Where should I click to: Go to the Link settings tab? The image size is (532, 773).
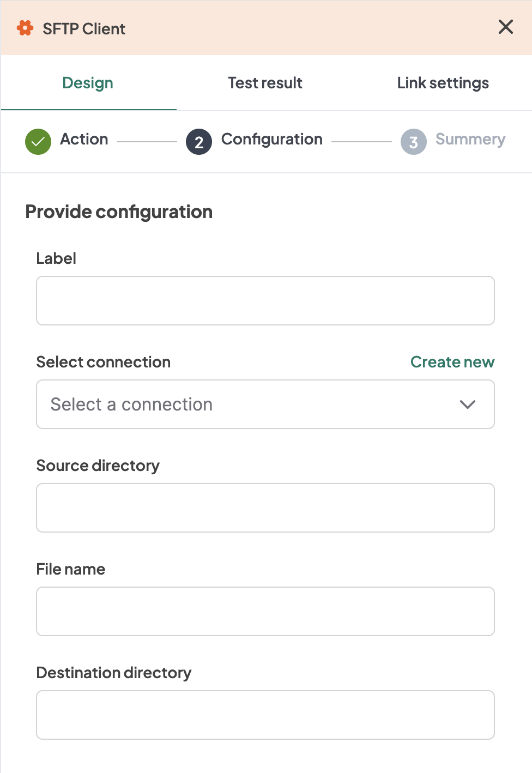point(443,83)
